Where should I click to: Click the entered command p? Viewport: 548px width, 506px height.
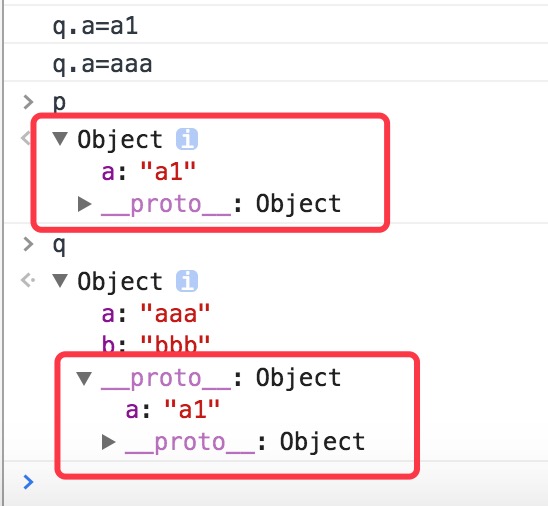(x=59, y=103)
